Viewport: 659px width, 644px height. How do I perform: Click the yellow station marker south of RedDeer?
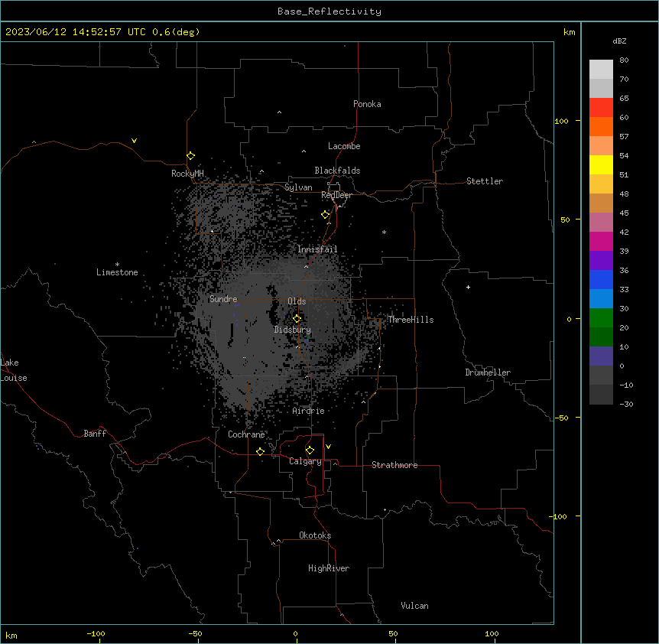pos(325,215)
